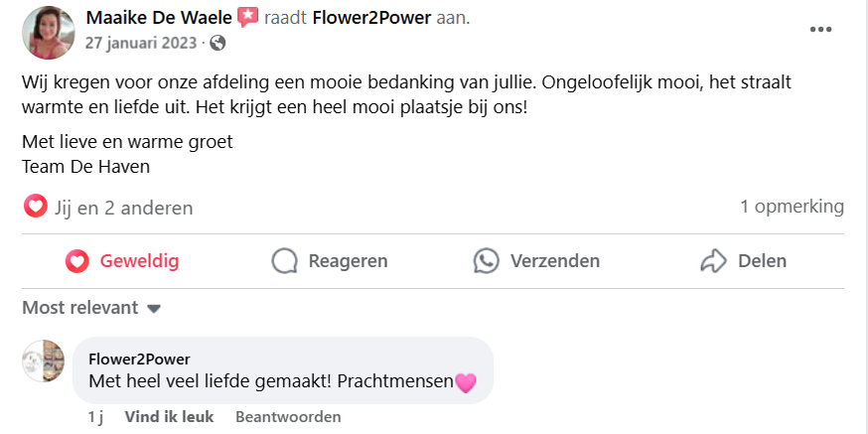
Task: Click the Delen share arrow icon
Action: coord(714,261)
